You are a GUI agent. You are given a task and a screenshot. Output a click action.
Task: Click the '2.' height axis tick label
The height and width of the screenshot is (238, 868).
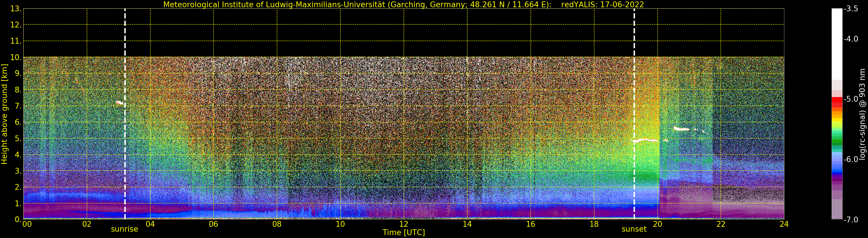coord(18,187)
